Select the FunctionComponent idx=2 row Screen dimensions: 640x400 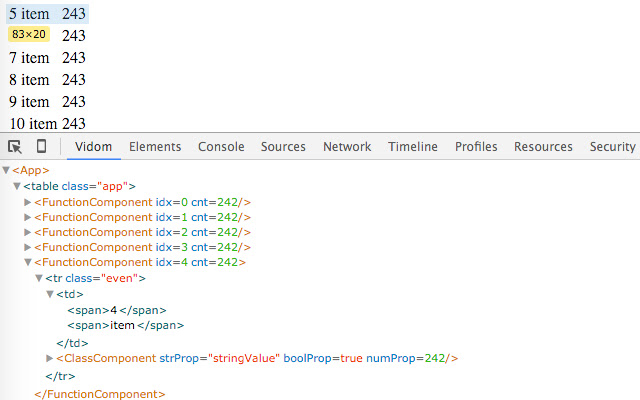point(142,232)
